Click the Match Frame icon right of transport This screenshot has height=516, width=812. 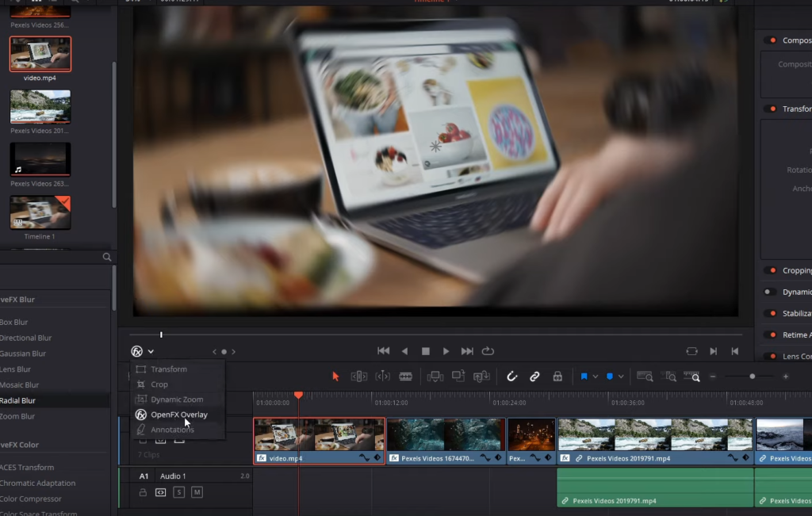click(691, 351)
